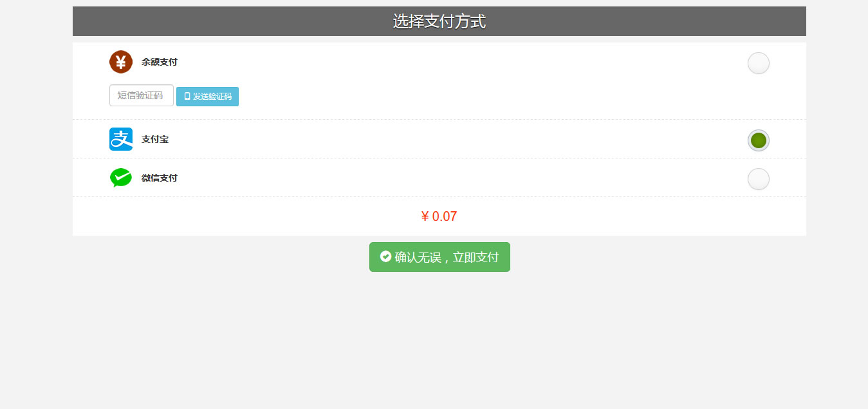Viewport: 868px width, 409px height.
Task: Click the checkmark icon in the confirm button
Action: point(386,256)
